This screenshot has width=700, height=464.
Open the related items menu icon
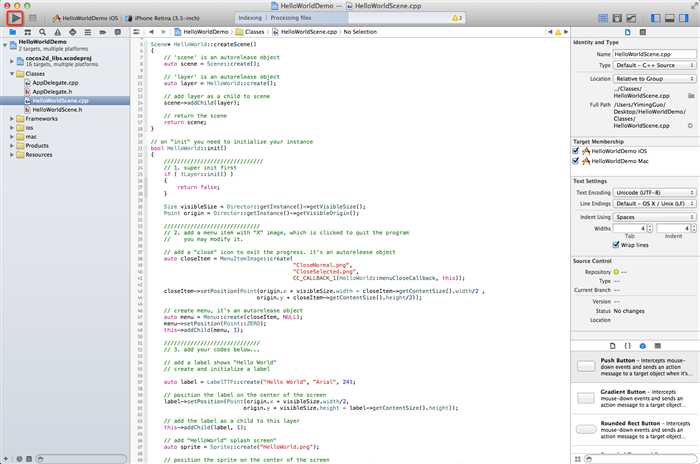(137, 32)
